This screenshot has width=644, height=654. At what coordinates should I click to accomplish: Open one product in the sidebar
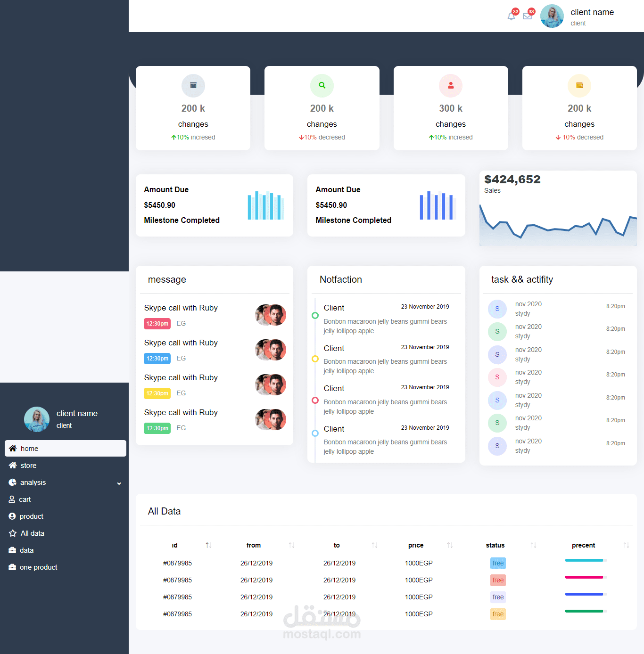[x=66, y=567]
